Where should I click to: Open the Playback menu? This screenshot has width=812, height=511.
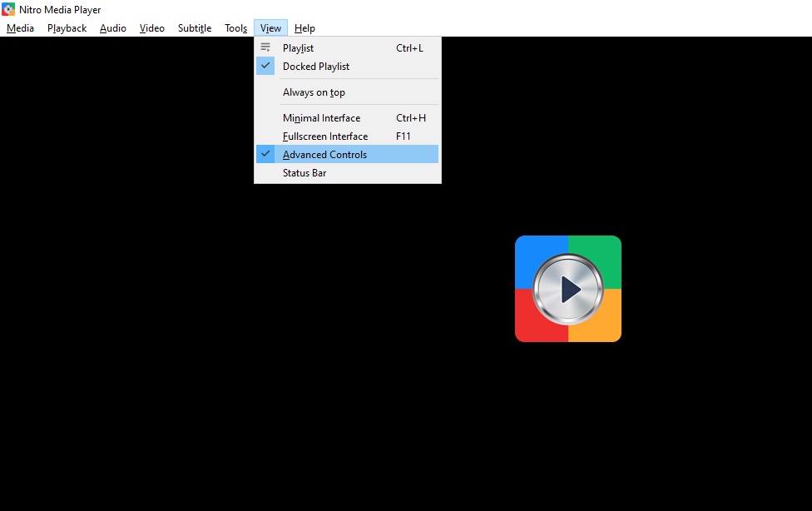67,28
